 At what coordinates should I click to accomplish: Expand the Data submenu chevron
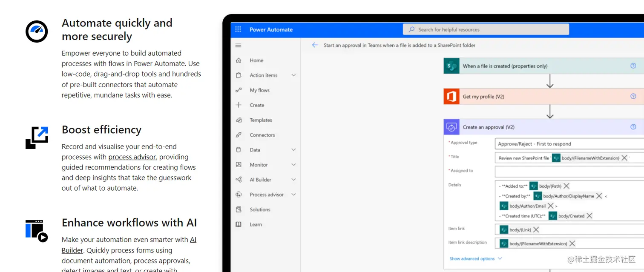pos(293,150)
